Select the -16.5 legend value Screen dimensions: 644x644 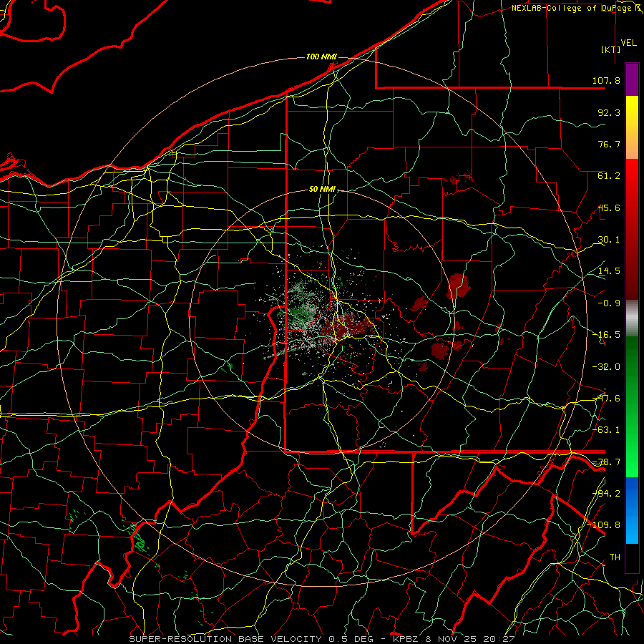point(606,335)
